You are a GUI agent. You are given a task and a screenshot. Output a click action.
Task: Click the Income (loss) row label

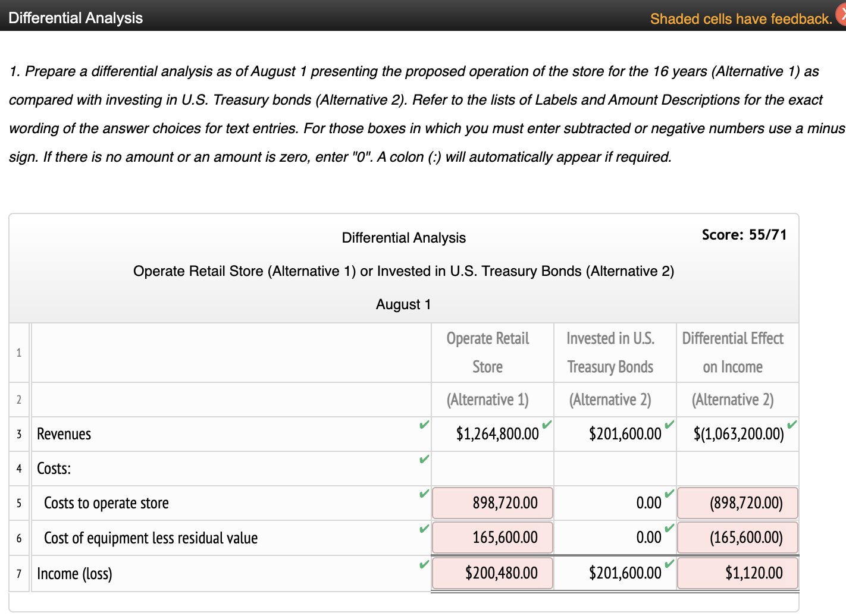(74, 574)
